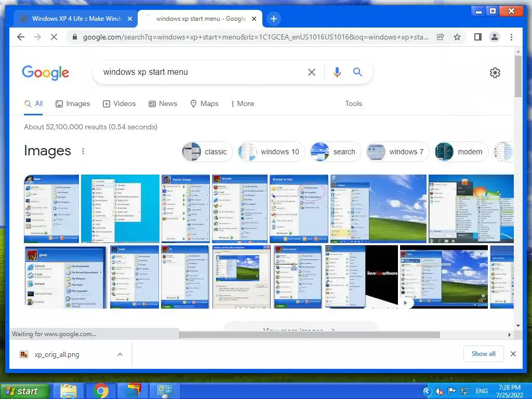
Task: Close the downloads bar
Action: (x=513, y=354)
